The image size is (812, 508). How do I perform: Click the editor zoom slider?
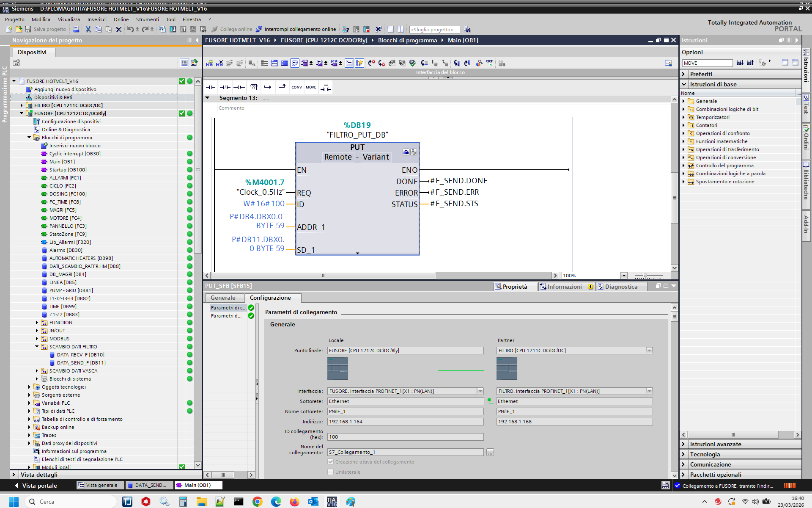[645, 276]
